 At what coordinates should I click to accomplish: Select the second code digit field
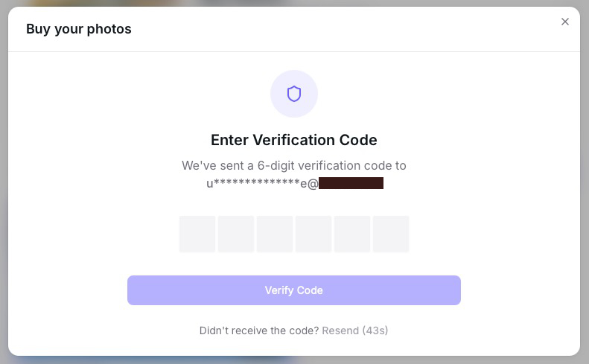(236, 234)
